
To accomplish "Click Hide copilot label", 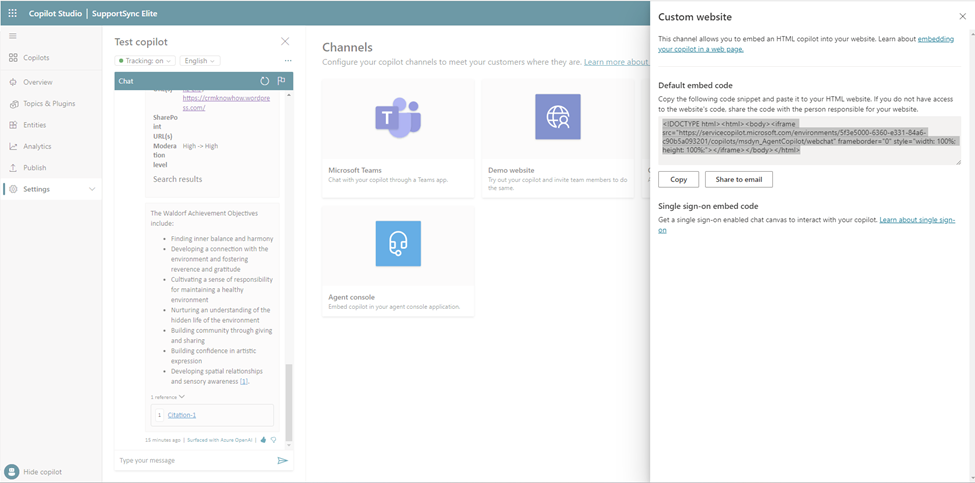I will pyautogui.click(x=42, y=472).
